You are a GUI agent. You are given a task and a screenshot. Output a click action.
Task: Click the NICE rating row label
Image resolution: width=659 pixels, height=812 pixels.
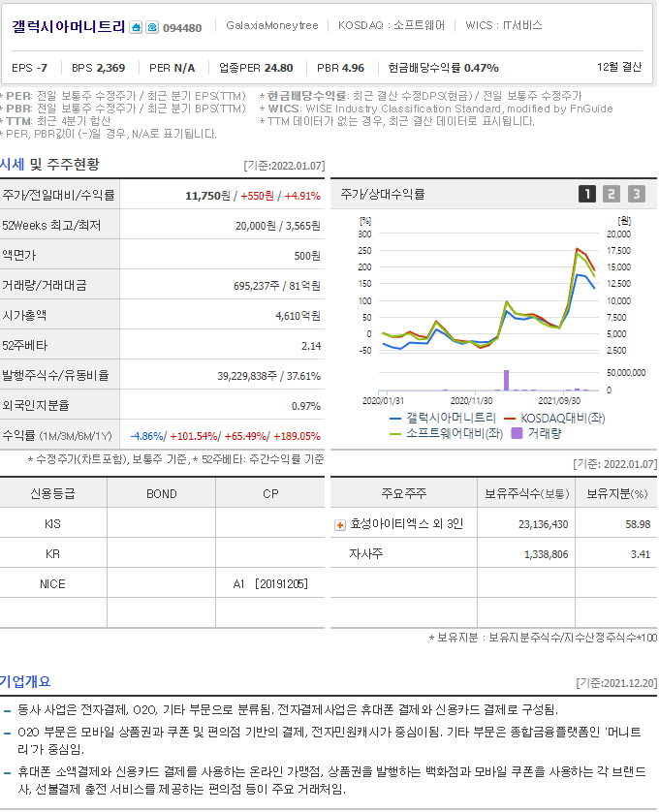pos(53,584)
